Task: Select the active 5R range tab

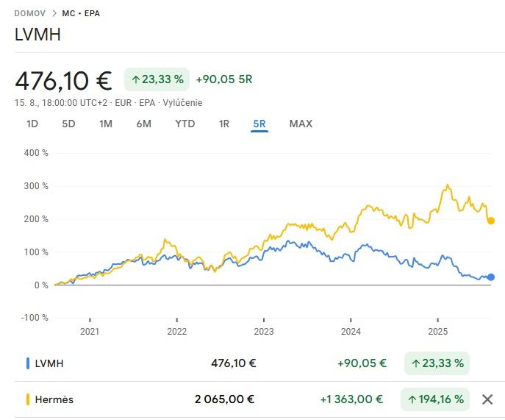Action: 259,124
